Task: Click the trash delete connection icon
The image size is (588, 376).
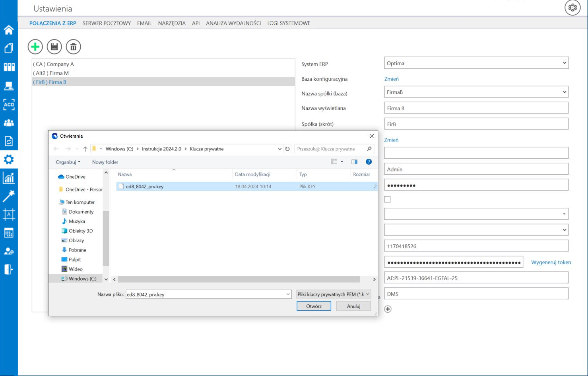Action: 74,47
